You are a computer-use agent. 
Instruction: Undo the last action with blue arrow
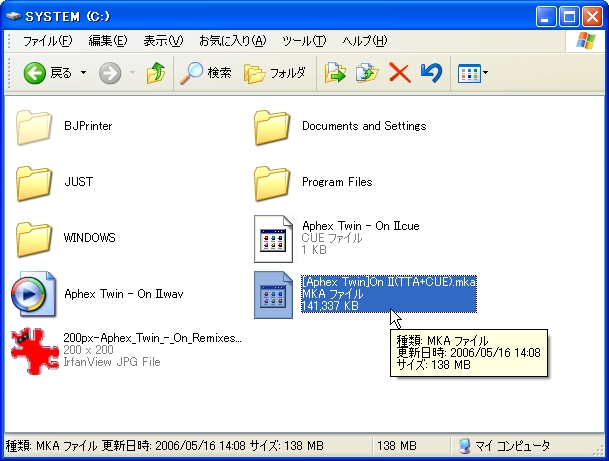(x=431, y=73)
